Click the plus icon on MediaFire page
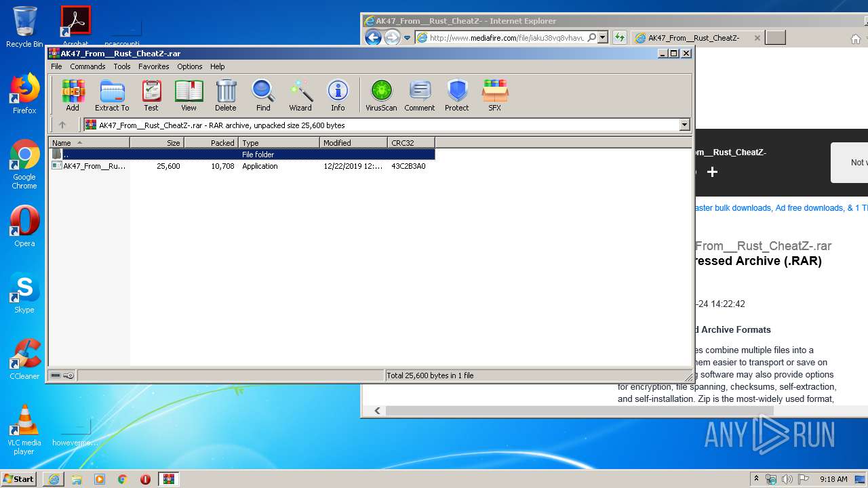Viewport: 868px width, 488px height. (712, 172)
